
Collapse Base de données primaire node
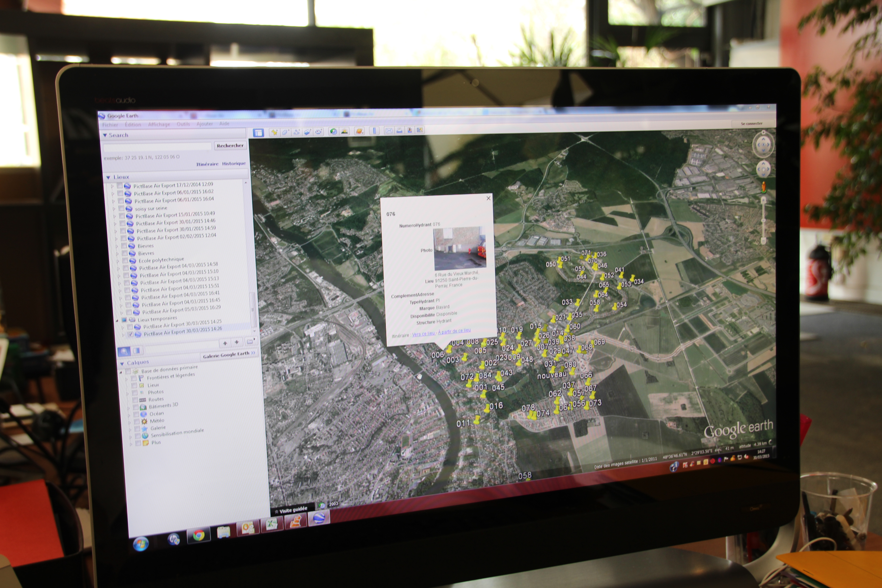[121, 372]
